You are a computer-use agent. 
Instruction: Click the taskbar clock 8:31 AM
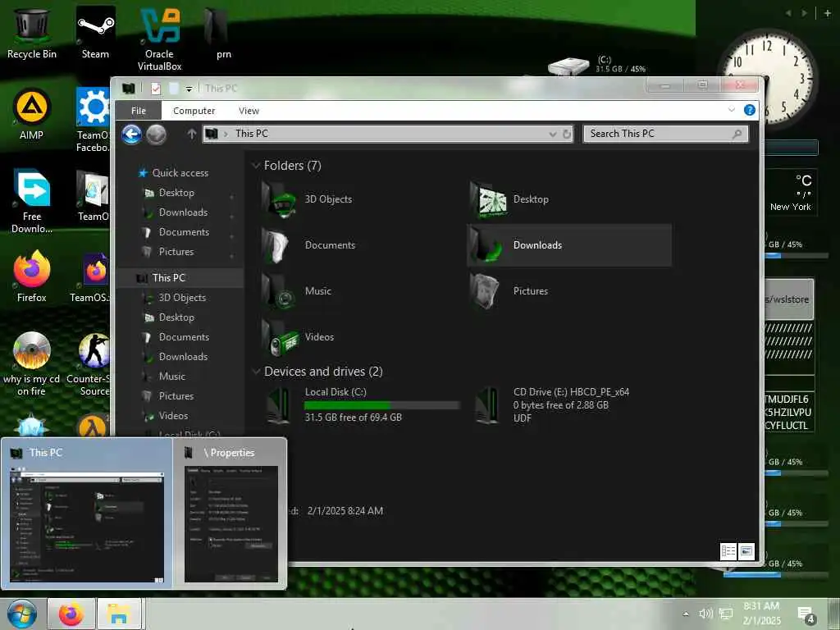click(761, 614)
